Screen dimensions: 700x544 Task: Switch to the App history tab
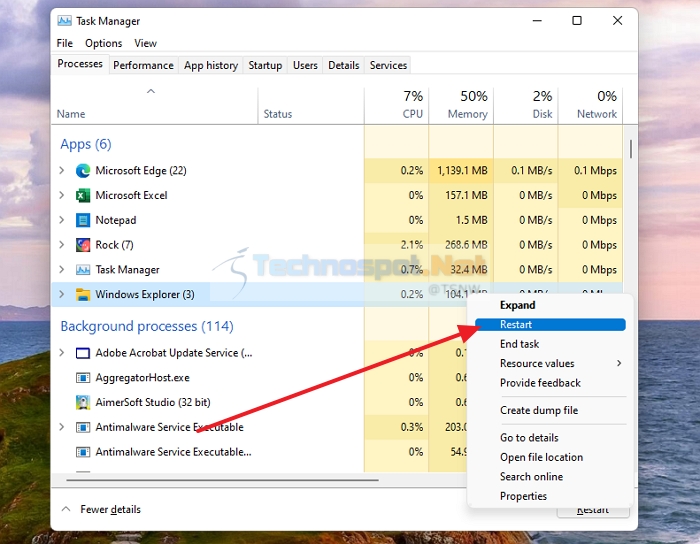pyautogui.click(x=211, y=65)
